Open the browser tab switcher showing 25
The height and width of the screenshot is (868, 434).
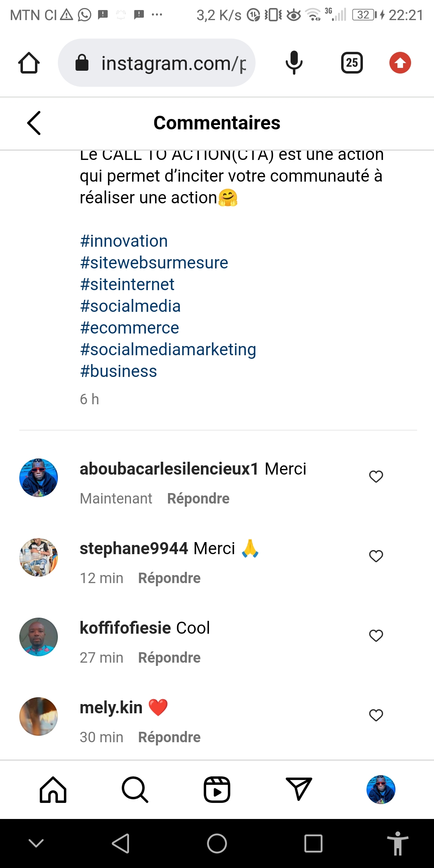pyautogui.click(x=352, y=63)
